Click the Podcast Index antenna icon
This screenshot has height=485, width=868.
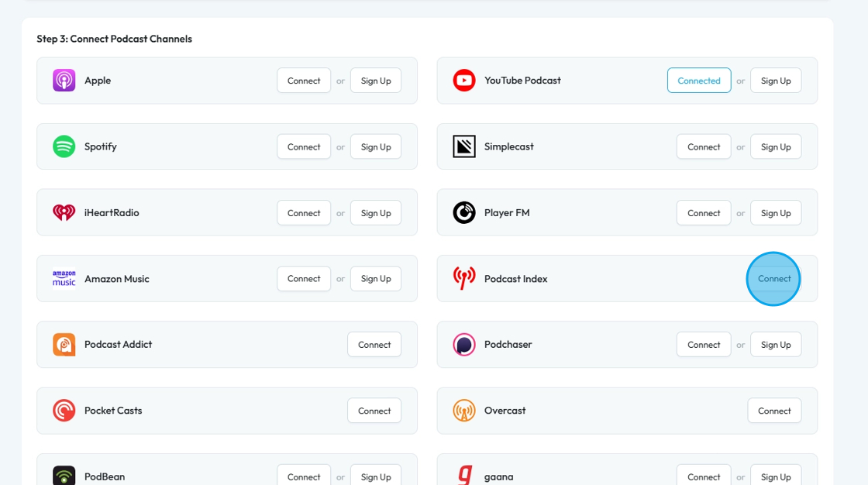coord(464,278)
